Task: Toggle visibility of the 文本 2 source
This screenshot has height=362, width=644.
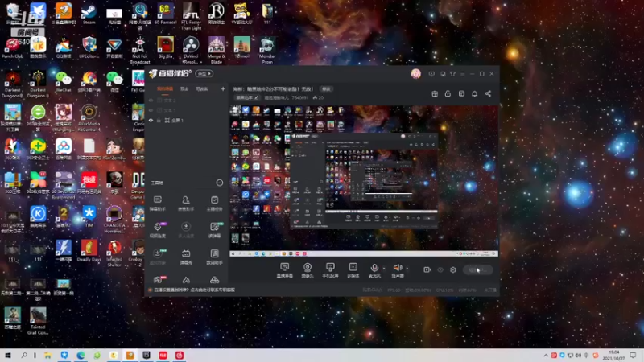Action: 151,100
